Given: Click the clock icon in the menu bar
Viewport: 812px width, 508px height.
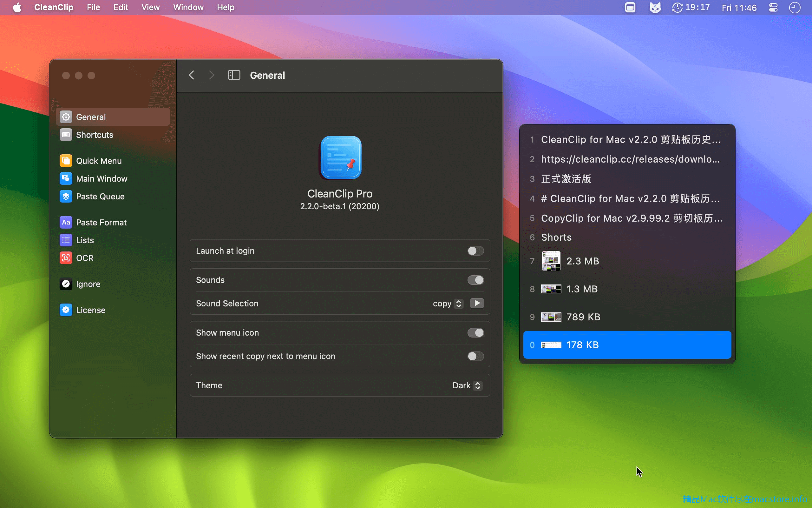Looking at the screenshot, I should (794, 7).
